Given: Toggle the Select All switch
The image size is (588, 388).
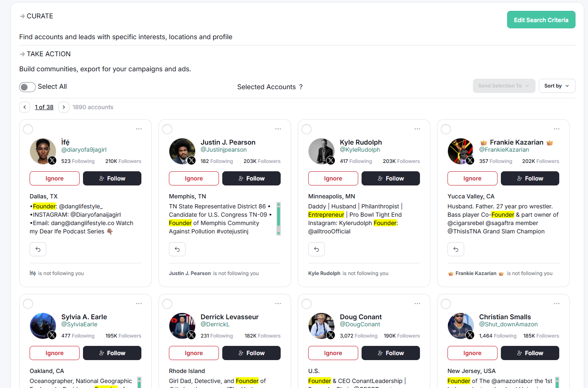Looking at the screenshot, I should tap(28, 87).
